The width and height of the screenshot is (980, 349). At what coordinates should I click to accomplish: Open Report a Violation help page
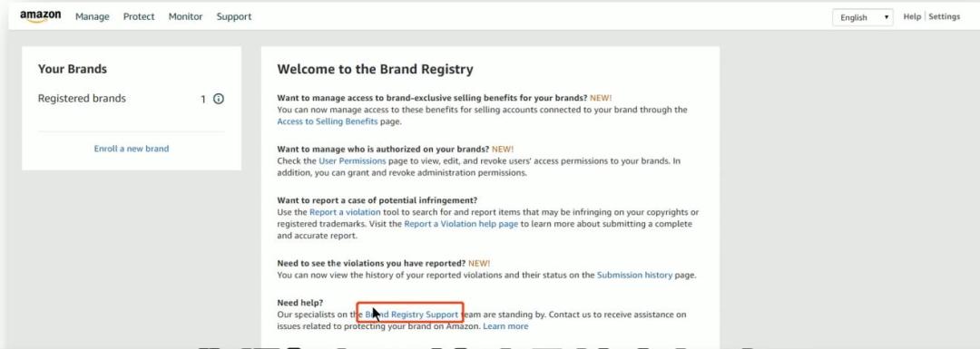tap(461, 224)
